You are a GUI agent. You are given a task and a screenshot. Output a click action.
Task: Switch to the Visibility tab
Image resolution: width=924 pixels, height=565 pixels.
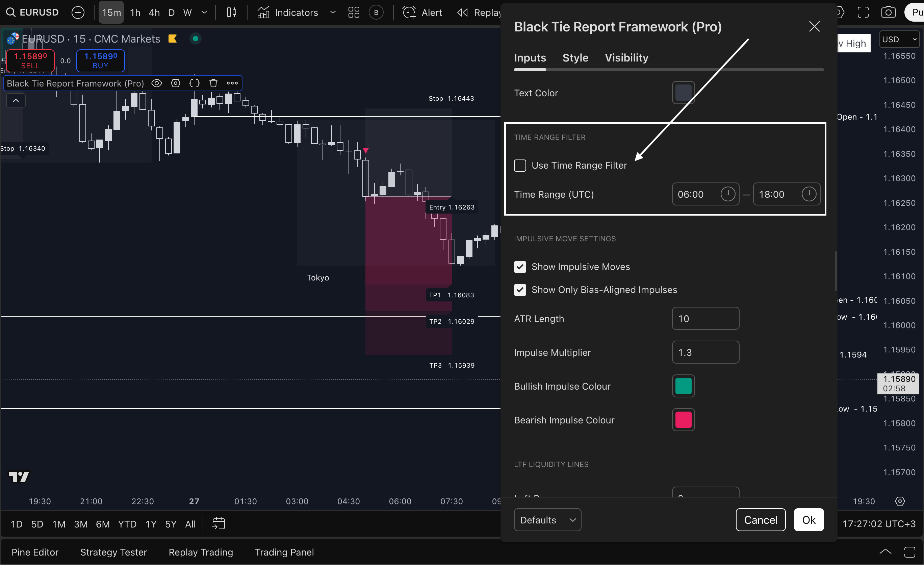coord(626,58)
